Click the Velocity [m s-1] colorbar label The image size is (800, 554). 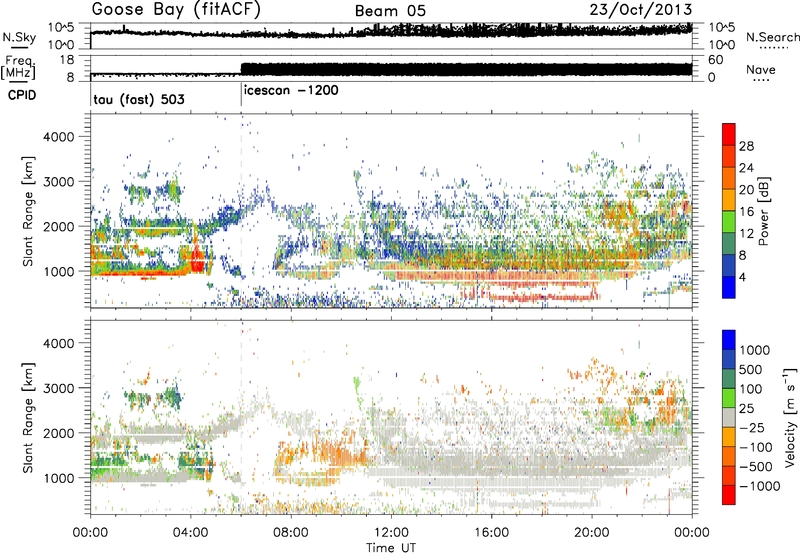(790, 417)
